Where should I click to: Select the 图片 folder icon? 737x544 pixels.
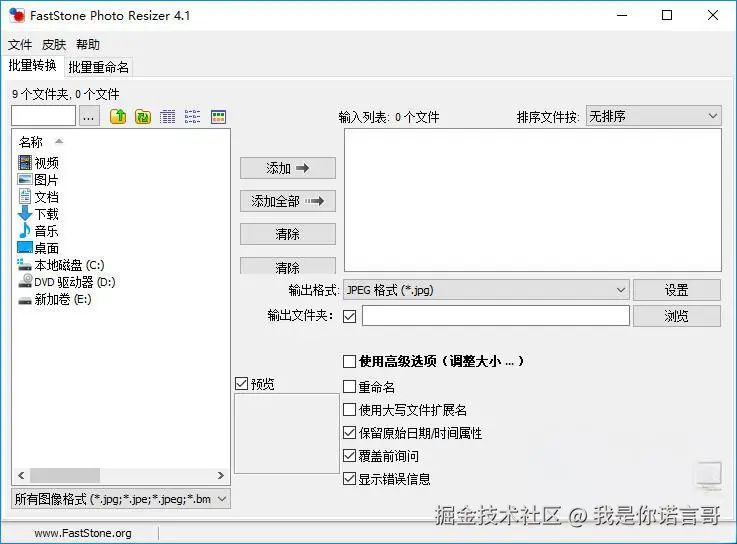coord(25,180)
